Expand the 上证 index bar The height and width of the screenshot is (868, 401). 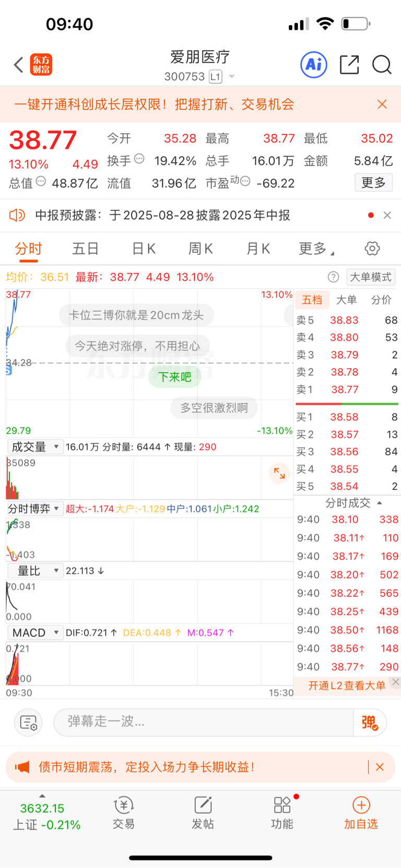(42, 796)
